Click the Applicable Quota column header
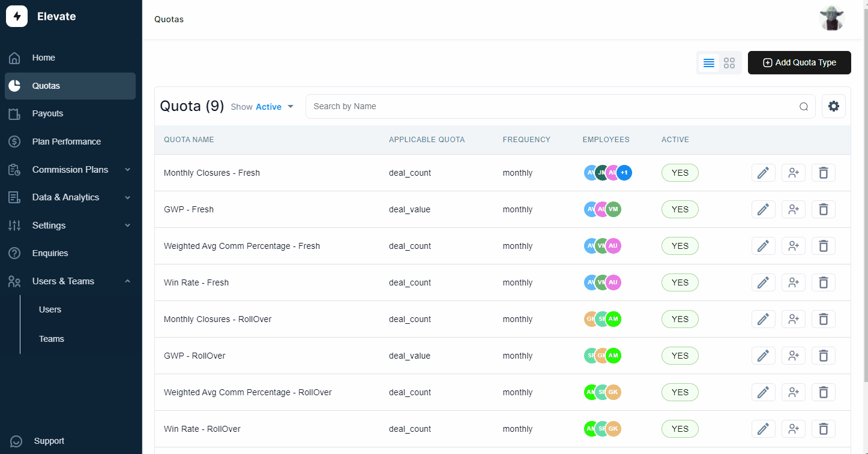The image size is (868, 454). click(427, 140)
